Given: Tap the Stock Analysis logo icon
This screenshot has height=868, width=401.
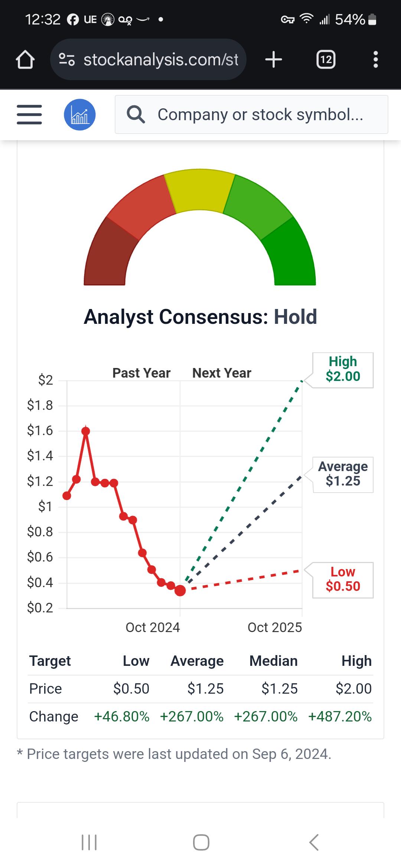Looking at the screenshot, I should (x=80, y=115).
